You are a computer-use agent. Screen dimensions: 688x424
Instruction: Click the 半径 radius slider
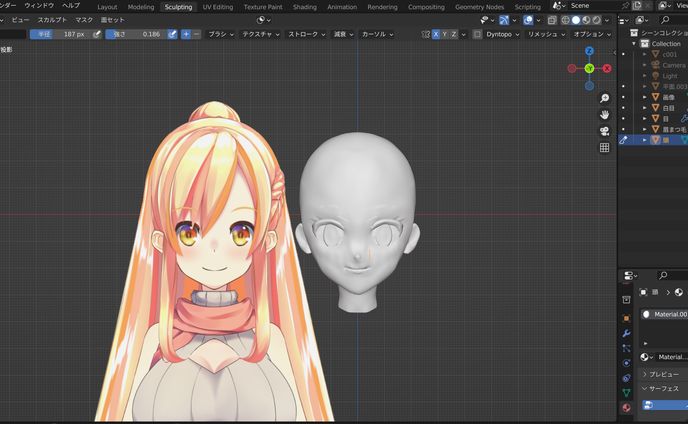coord(61,34)
